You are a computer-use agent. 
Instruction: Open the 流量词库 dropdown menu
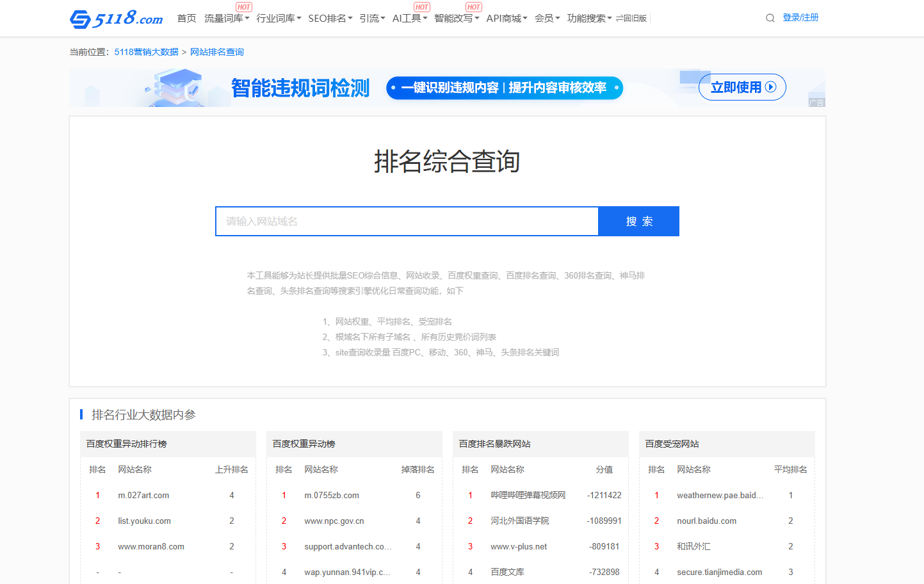[x=223, y=18]
